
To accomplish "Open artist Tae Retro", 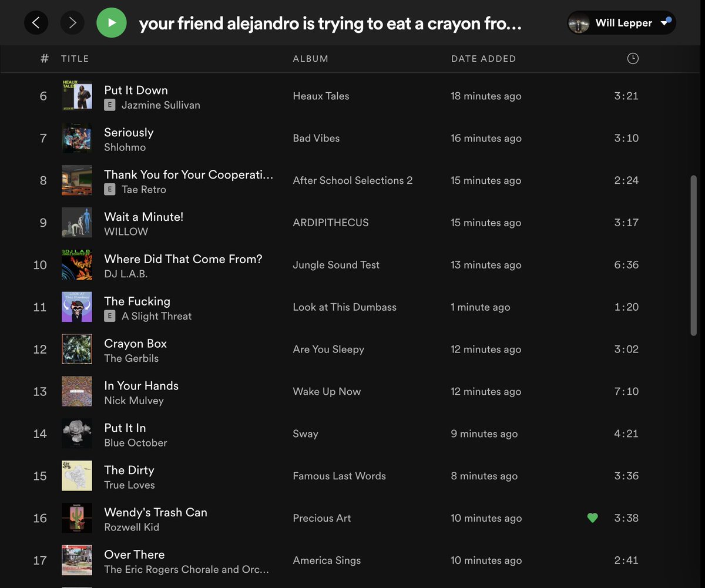I will (x=144, y=190).
